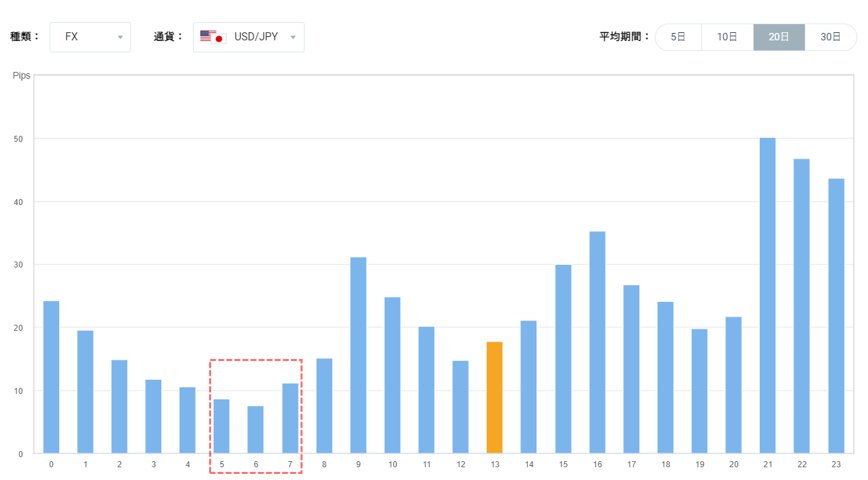Screen dimensions: 868x480
Task: Click the bar for hour 0
Action: tap(51, 377)
